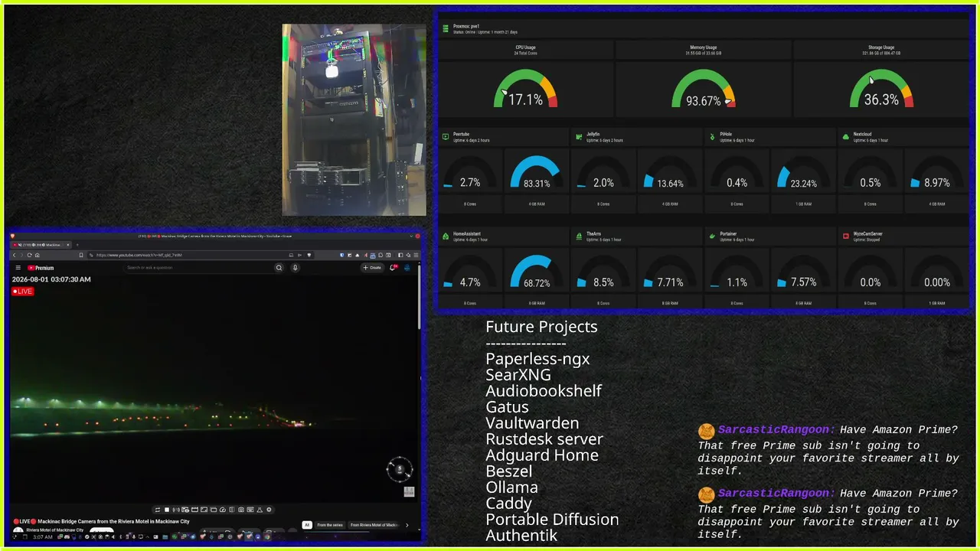Start voice search with the microphone icon
This screenshot has width=980, height=551.
(295, 268)
